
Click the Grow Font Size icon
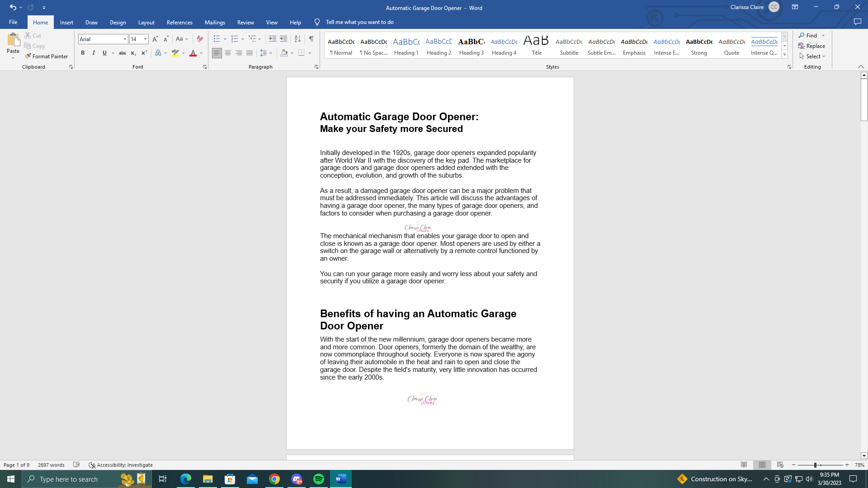point(155,39)
